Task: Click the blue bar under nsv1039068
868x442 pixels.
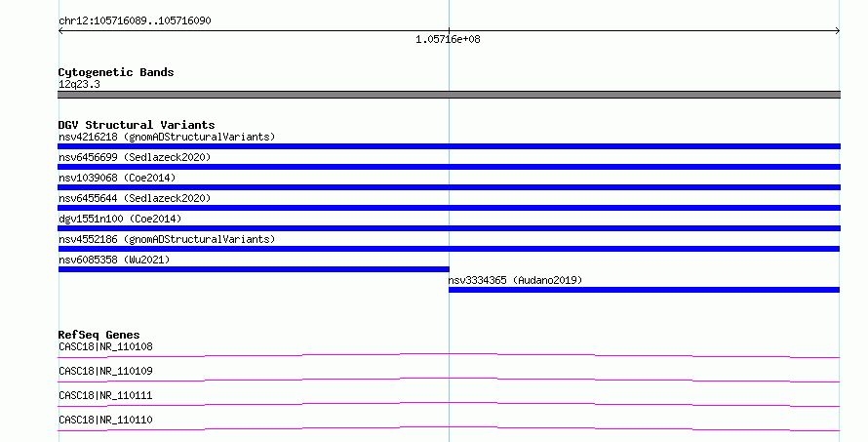Action: (449, 187)
